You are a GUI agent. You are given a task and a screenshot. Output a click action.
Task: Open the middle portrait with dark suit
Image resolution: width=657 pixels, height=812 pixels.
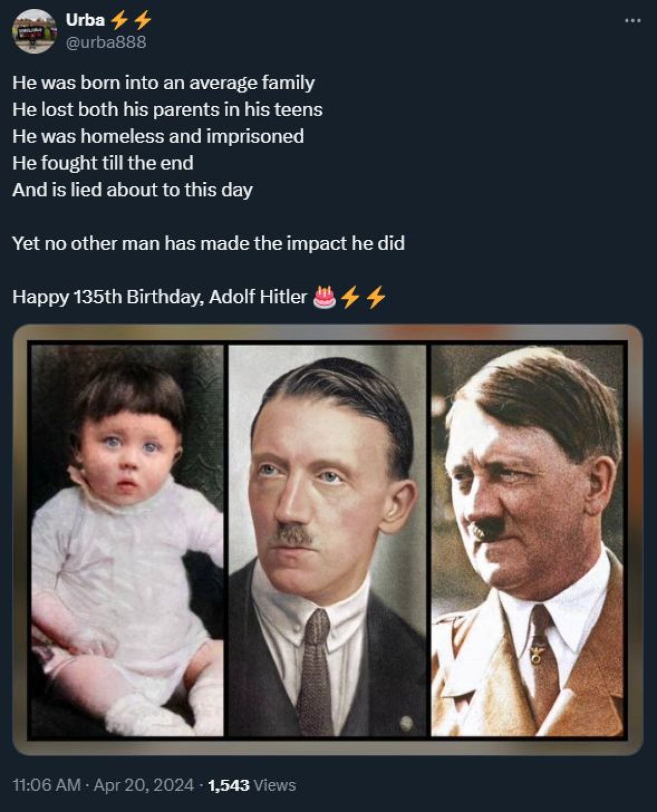click(327, 540)
